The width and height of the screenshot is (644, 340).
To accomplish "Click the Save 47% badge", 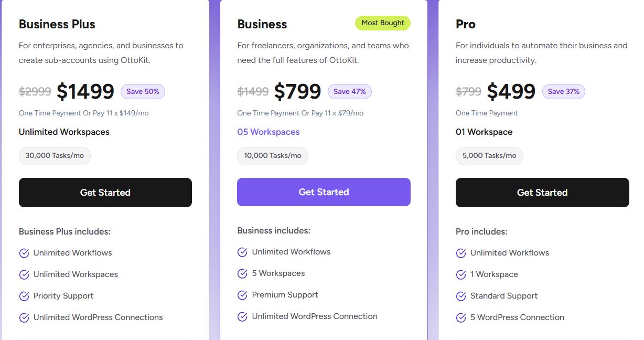I will point(350,92).
